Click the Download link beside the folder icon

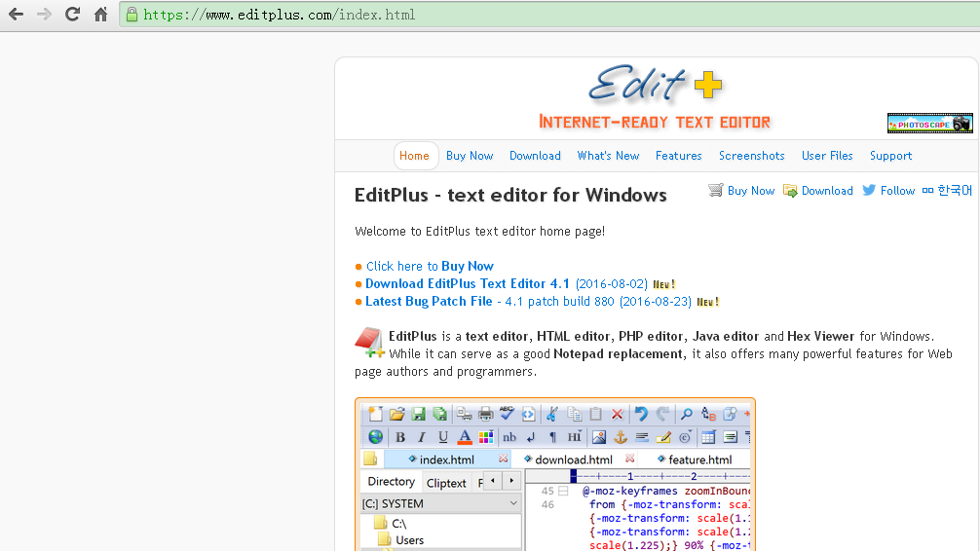818,191
